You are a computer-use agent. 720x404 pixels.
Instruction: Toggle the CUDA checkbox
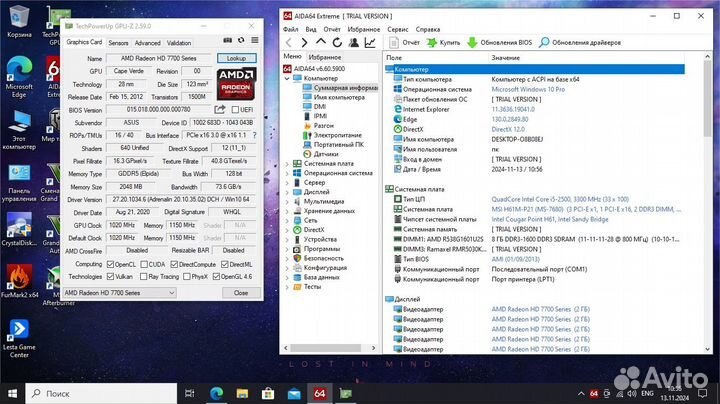[144, 264]
